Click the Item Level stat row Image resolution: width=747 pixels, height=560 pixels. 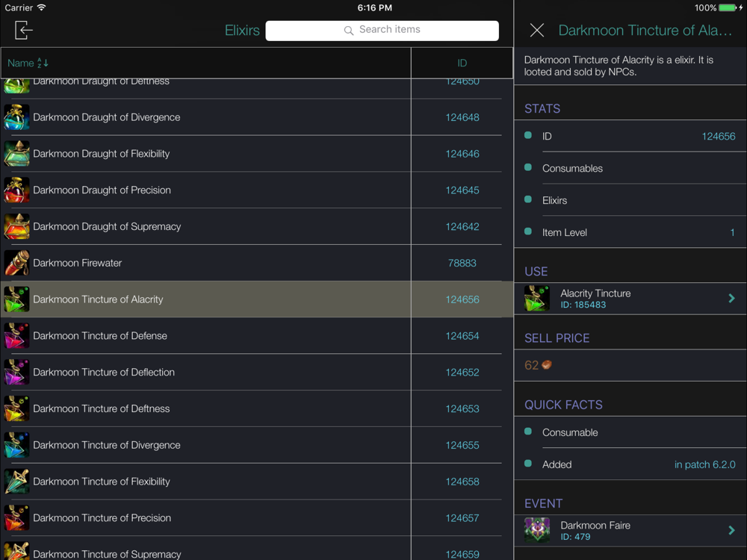[x=630, y=232]
